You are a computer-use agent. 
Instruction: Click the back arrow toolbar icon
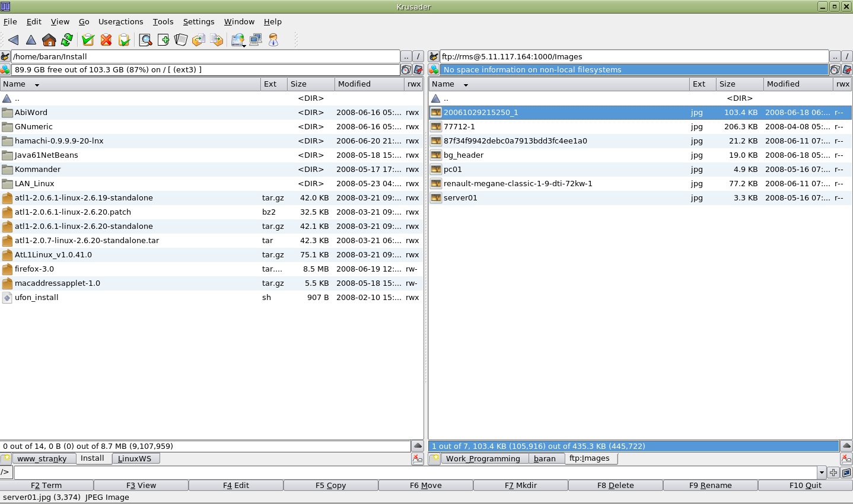tap(13, 40)
